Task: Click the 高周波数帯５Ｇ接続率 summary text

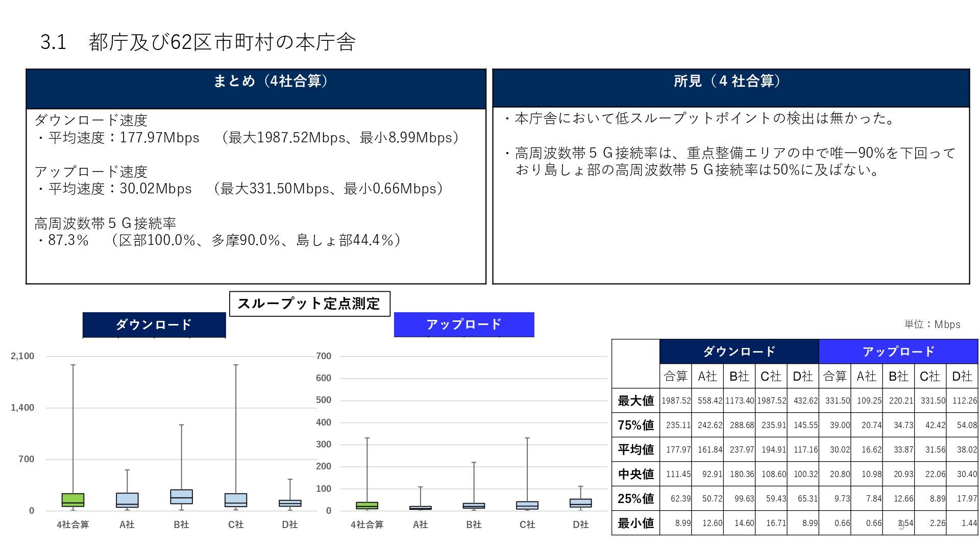Action: 105,223
